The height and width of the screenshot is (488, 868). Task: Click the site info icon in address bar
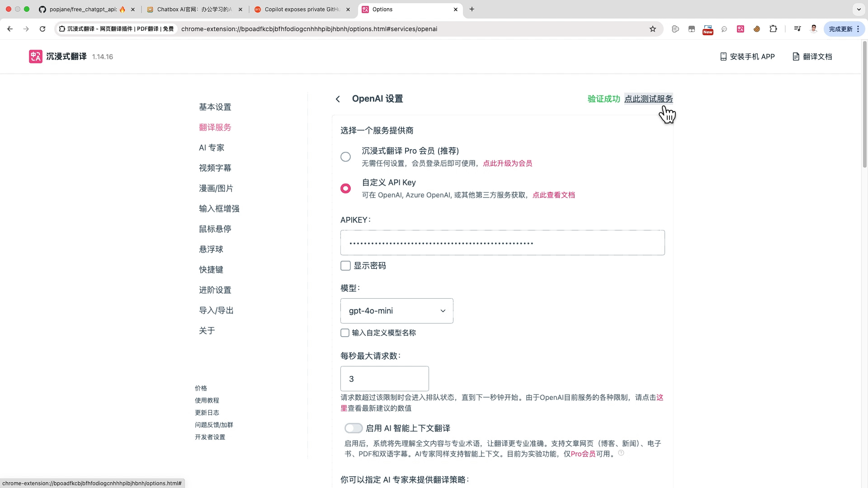click(x=62, y=29)
